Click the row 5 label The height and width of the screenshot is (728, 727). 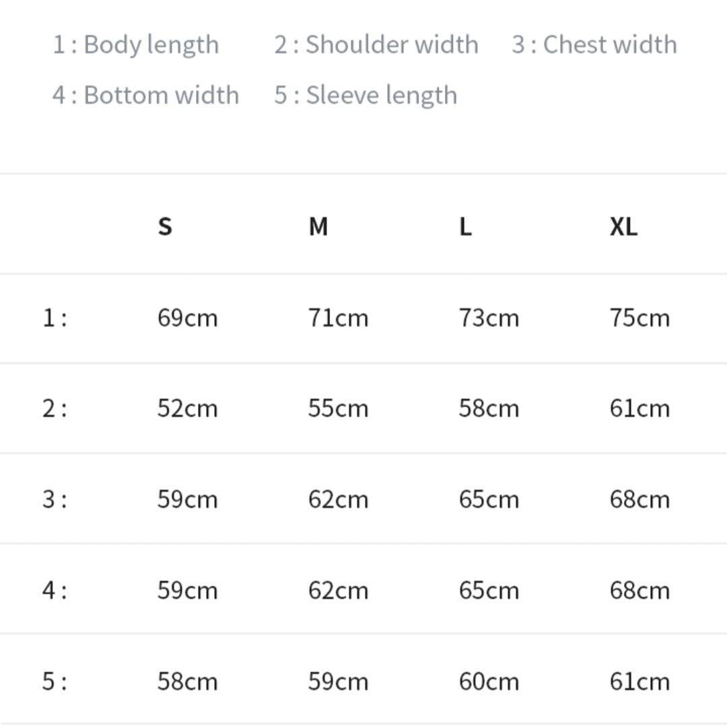coord(55,682)
